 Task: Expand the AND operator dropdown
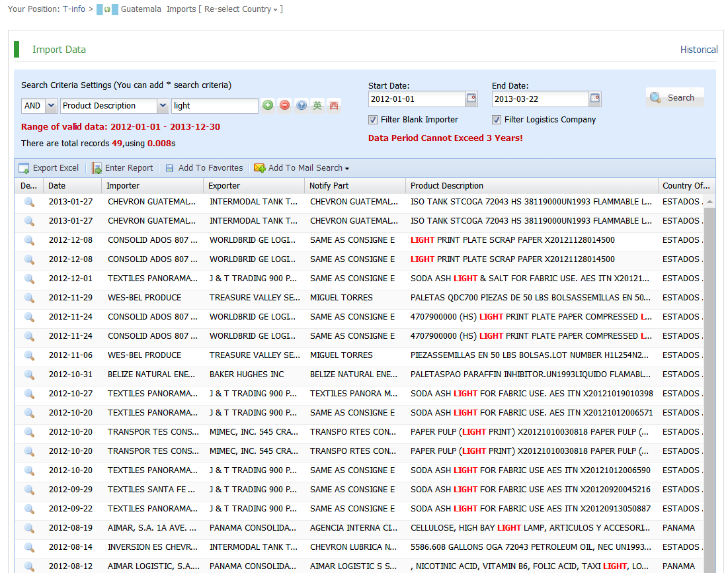(x=51, y=106)
